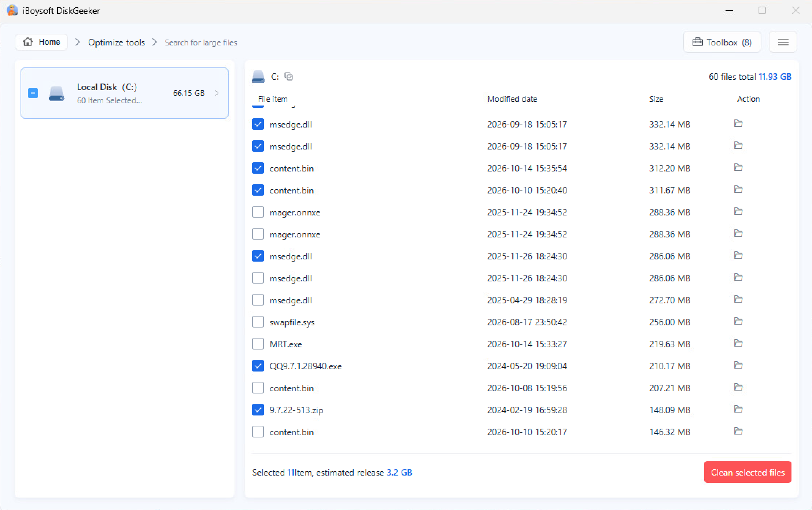This screenshot has width=812, height=510.
Task: Open the Toolbox (8) button
Action: [722, 42]
